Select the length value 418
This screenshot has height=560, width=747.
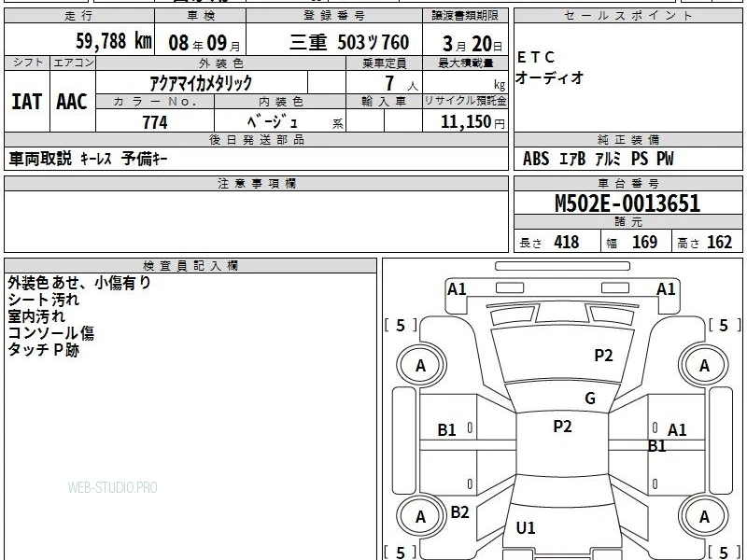pyautogui.click(x=567, y=242)
